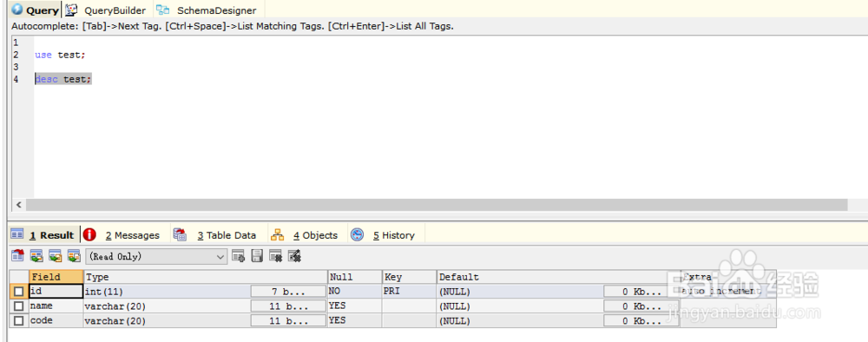Click the Default column header
The width and height of the screenshot is (868, 342).
tap(558, 277)
